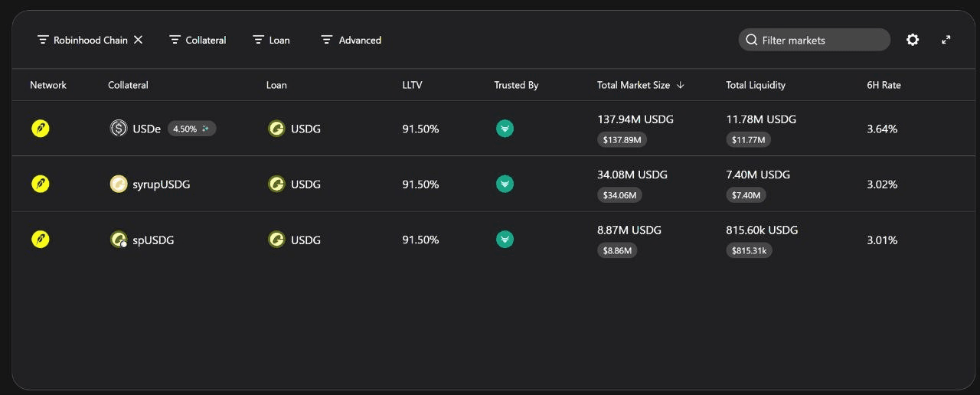Click in the Filter markets search field
980x395 pixels.
tap(815, 40)
